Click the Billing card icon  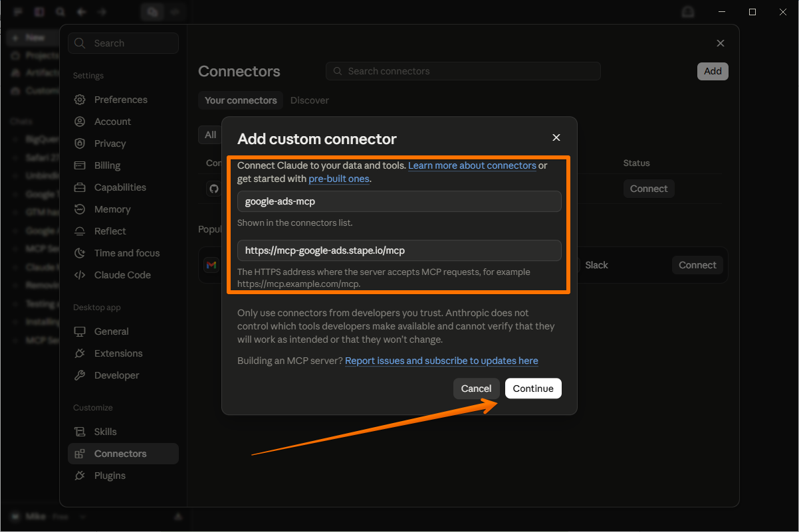[x=80, y=165]
